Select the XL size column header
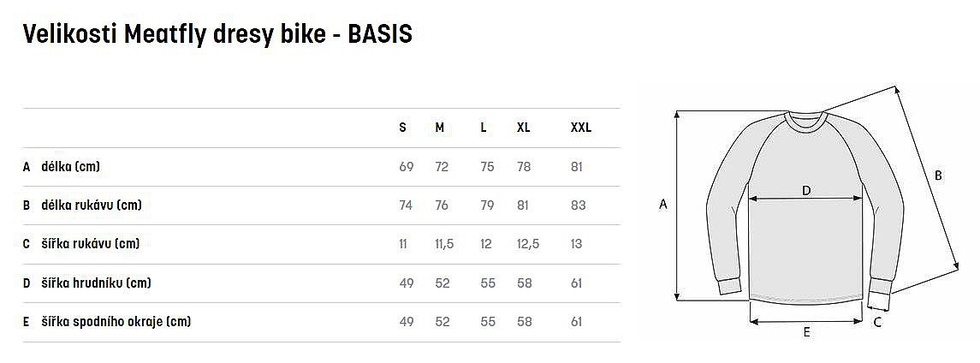The height and width of the screenshot is (363, 980). click(x=524, y=128)
